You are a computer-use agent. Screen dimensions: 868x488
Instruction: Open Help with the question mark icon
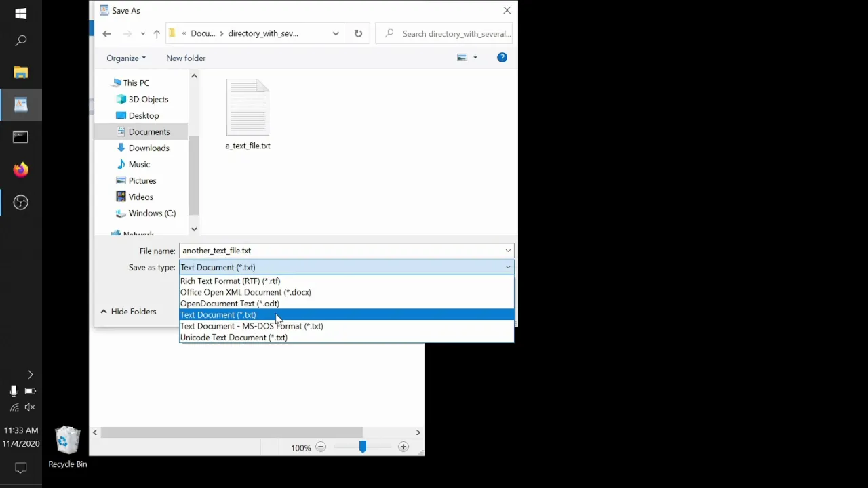pos(502,58)
